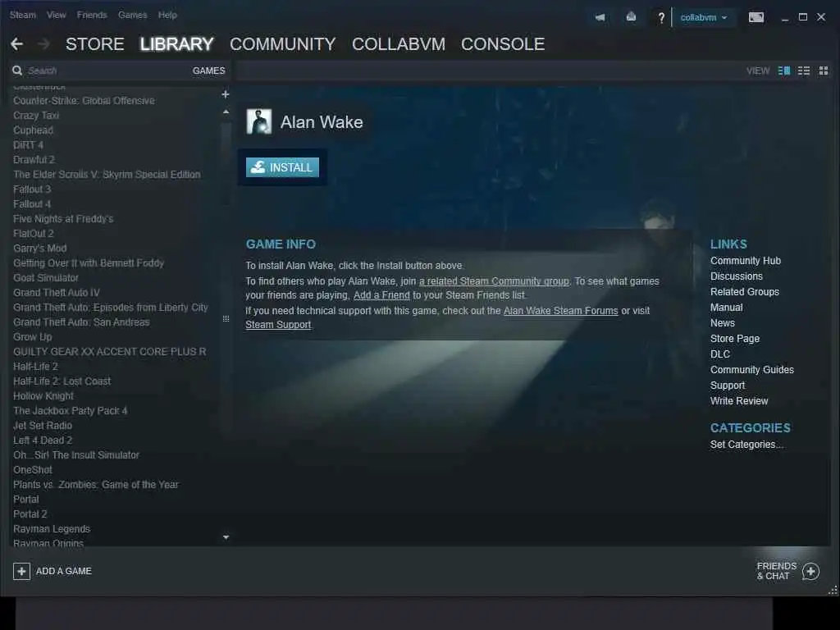Open the Store Page link
The height and width of the screenshot is (630, 840).
(x=734, y=339)
